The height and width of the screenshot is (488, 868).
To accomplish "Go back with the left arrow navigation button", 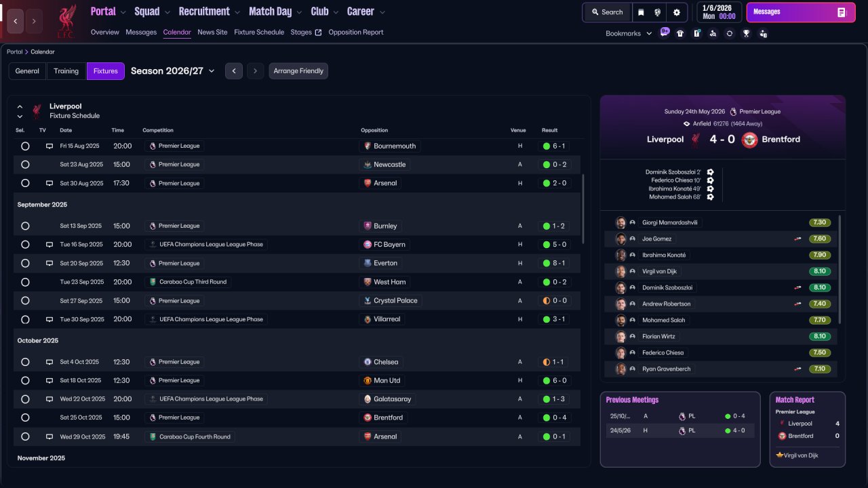I will point(16,21).
